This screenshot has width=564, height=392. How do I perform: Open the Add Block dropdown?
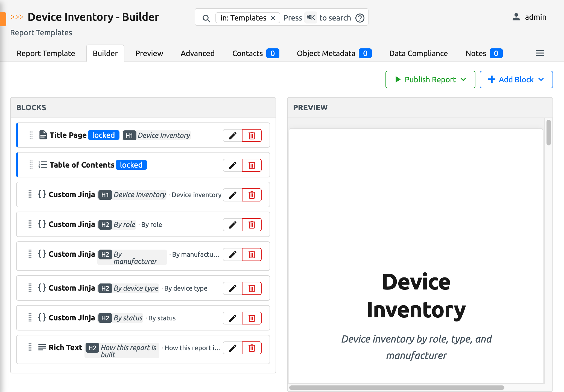coord(516,80)
